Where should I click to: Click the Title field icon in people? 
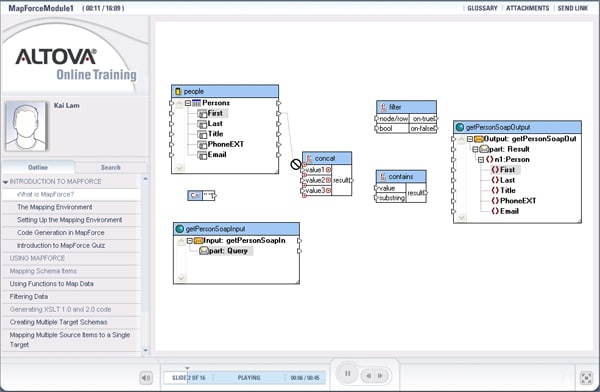202,134
